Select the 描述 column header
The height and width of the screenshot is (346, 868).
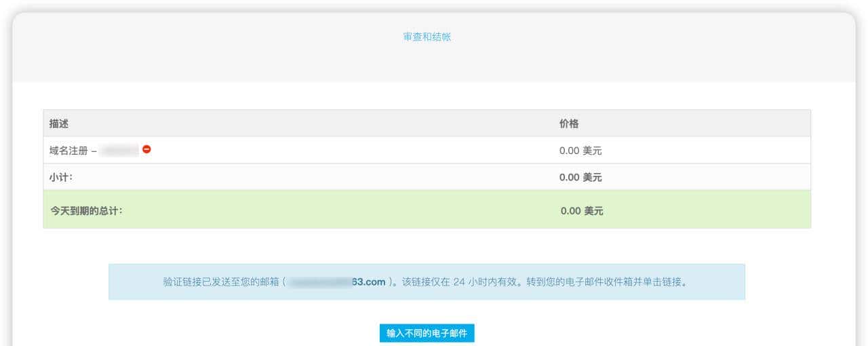[59, 123]
